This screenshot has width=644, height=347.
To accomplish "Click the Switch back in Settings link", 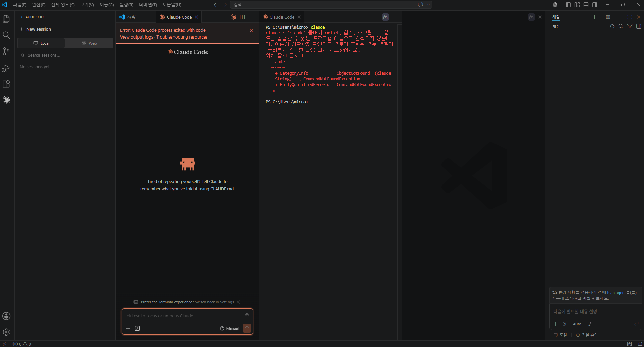I will point(215,302).
